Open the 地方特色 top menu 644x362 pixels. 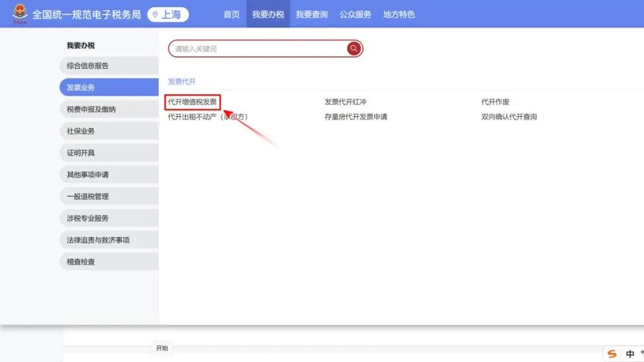pos(399,15)
